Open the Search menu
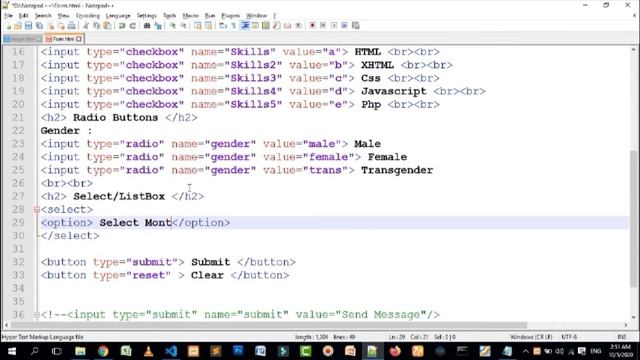Viewport: 640px width, 360px height. (43, 16)
